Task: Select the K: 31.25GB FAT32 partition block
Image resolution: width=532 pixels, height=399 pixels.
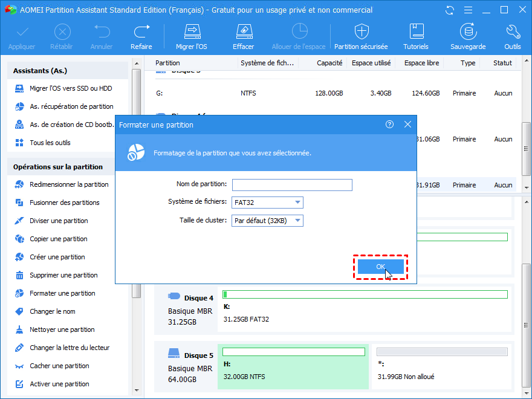Action: tap(365, 308)
